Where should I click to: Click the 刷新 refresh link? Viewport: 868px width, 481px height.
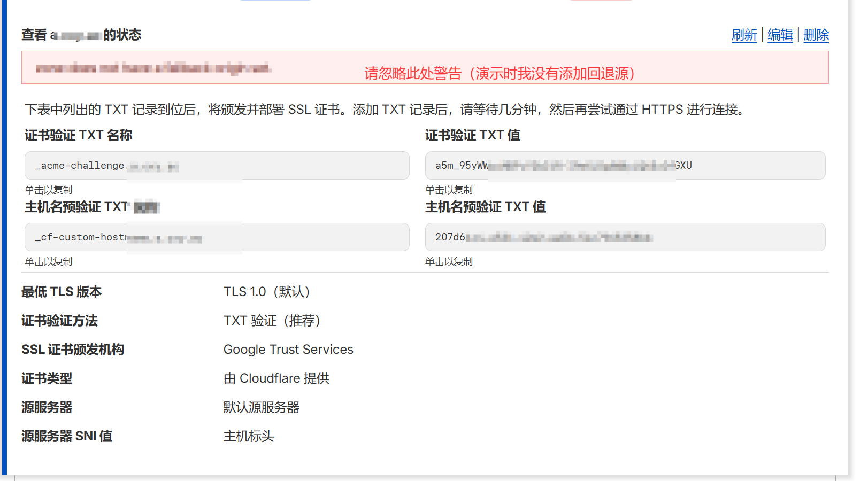[744, 35]
